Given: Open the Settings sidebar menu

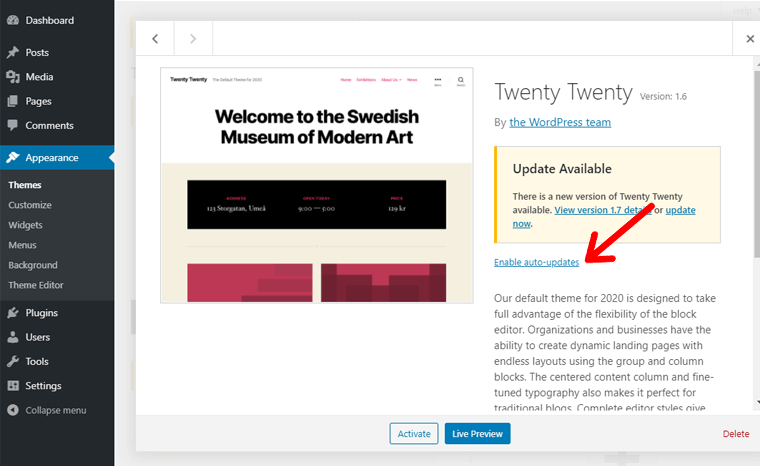Looking at the screenshot, I should pyautogui.click(x=43, y=386).
